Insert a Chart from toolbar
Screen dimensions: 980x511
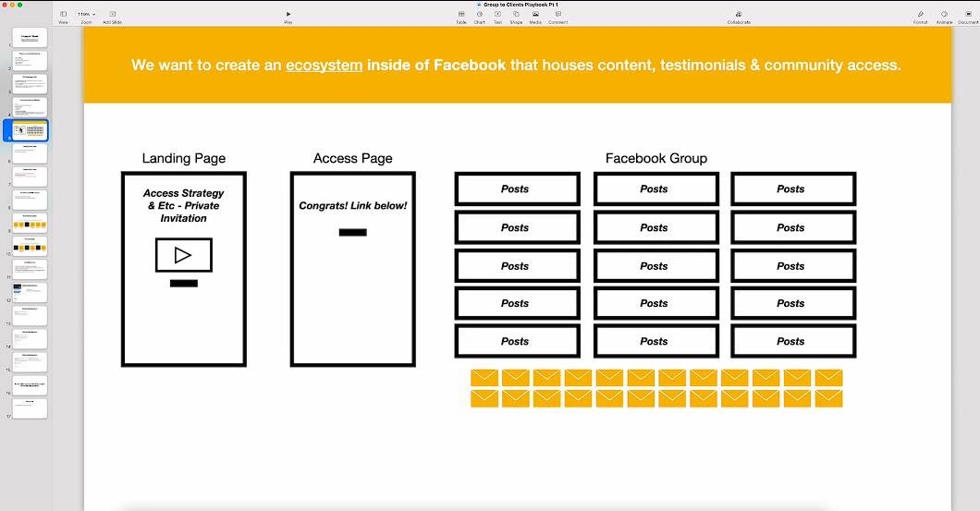pos(479,15)
